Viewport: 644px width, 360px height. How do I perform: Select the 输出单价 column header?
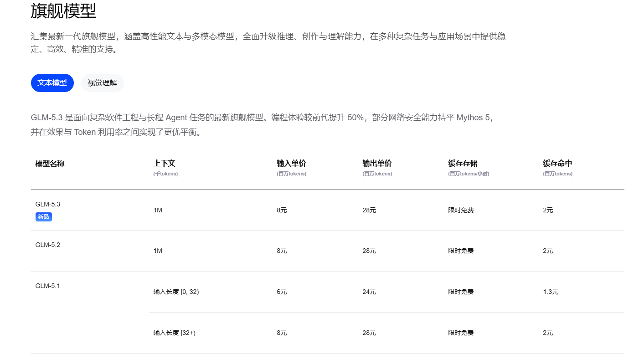point(377,164)
